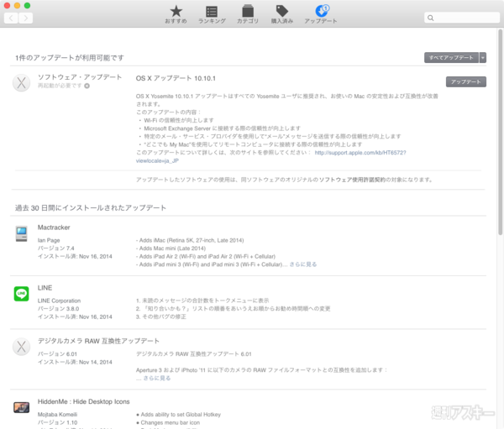Click the back navigation arrow
The width and height of the screenshot is (504, 429).
tap(11, 18)
